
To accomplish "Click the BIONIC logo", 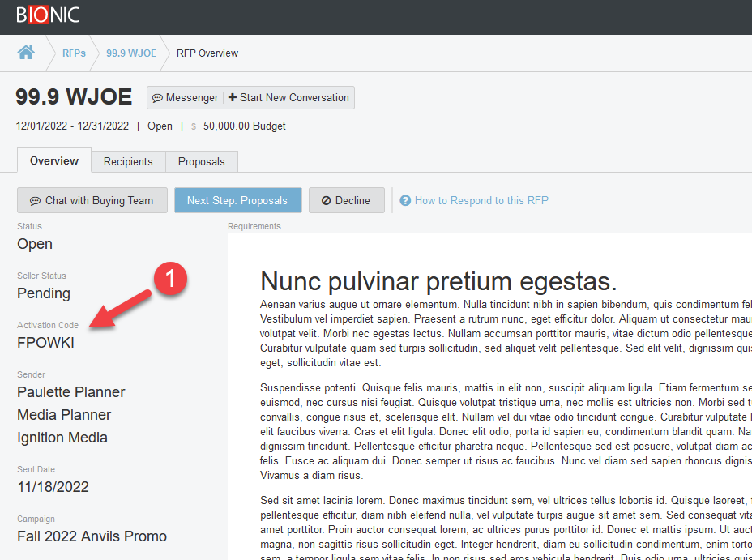I will pos(48,15).
